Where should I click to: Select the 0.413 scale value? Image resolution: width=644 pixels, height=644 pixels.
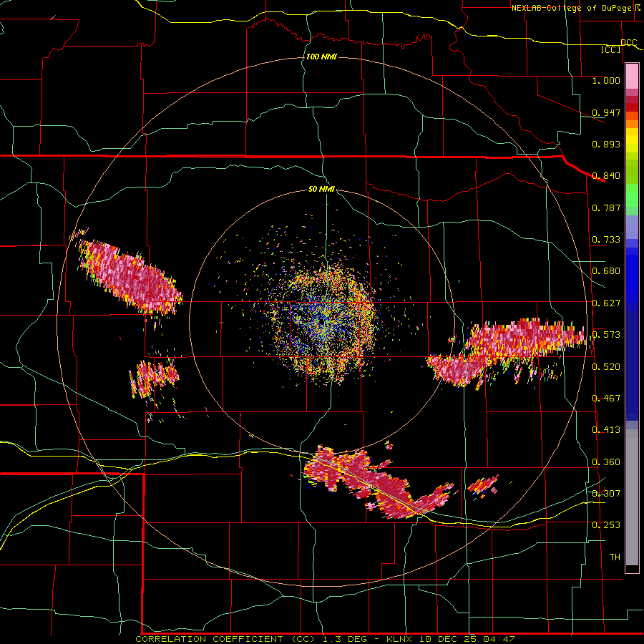tap(606, 430)
